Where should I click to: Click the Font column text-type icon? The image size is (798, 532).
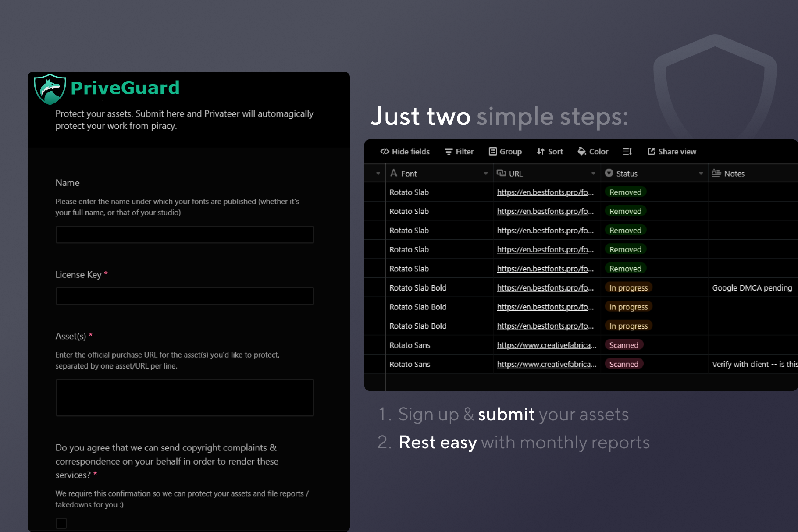tap(394, 173)
